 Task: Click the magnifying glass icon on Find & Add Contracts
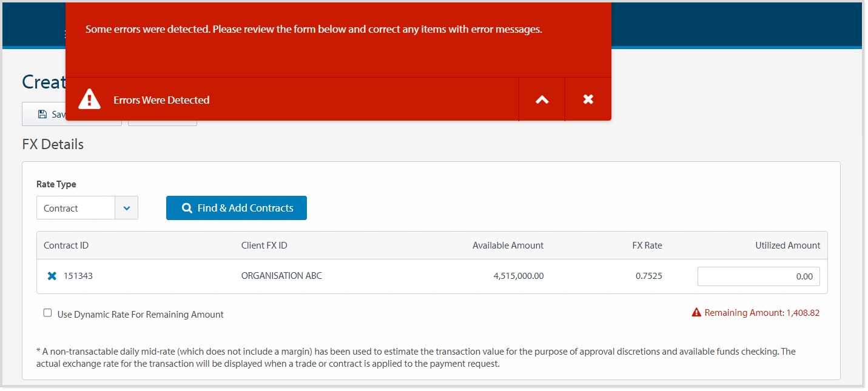[187, 207]
